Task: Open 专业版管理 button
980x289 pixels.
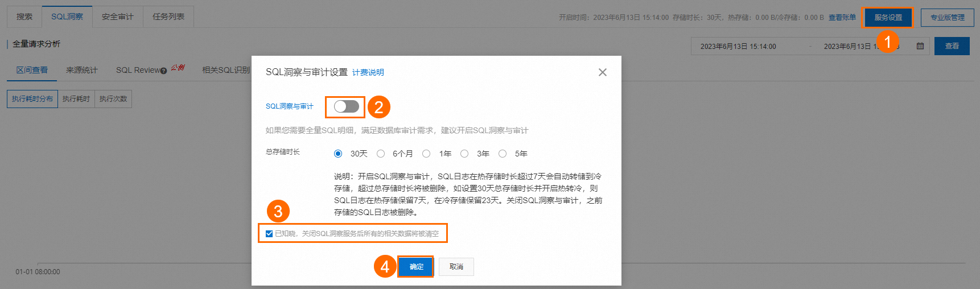Action: coord(948,18)
